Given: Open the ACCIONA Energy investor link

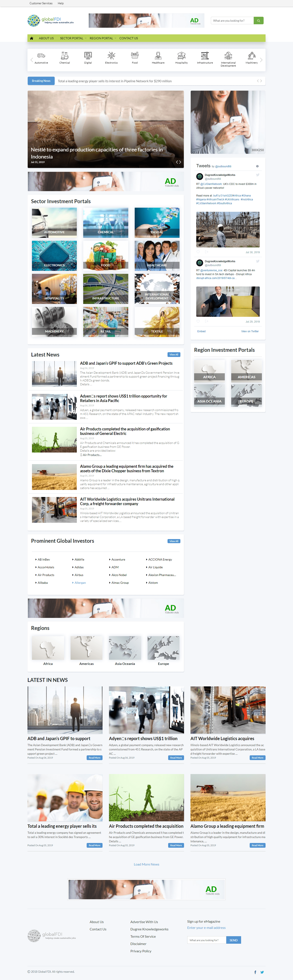Looking at the screenshot, I should (x=160, y=560).
